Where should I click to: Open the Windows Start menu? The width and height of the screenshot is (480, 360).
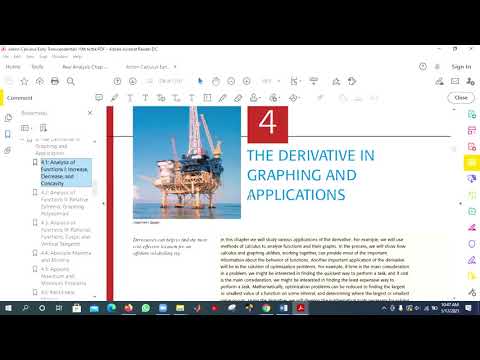tap(8, 308)
